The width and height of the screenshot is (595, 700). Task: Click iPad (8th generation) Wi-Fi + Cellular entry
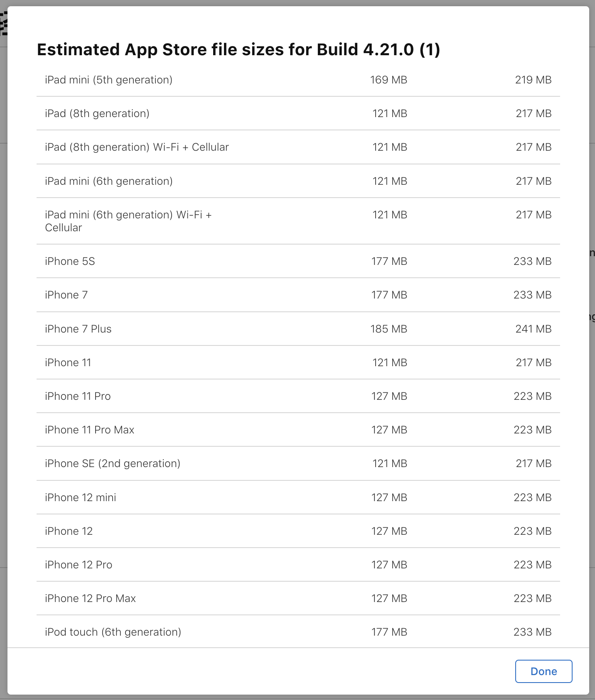137,147
